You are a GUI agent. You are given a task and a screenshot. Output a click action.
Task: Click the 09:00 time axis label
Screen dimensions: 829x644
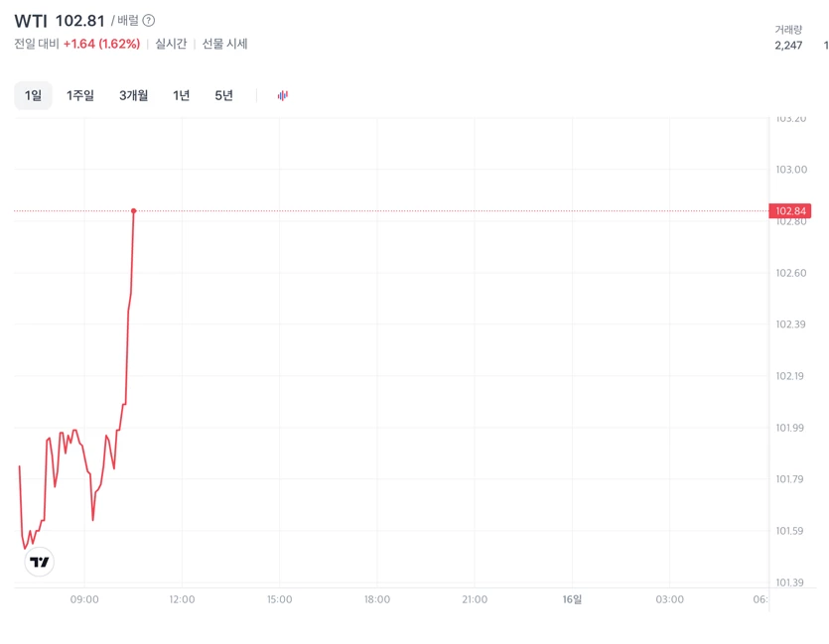tap(84, 599)
